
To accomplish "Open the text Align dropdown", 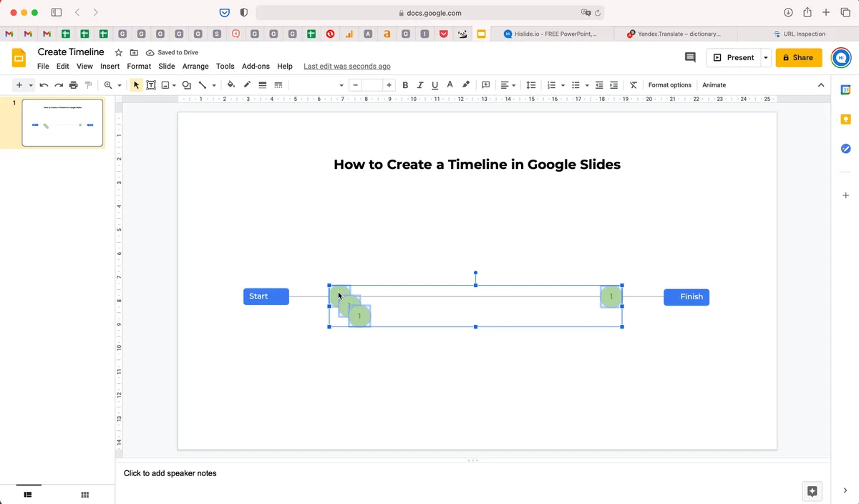I will (508, 85).
